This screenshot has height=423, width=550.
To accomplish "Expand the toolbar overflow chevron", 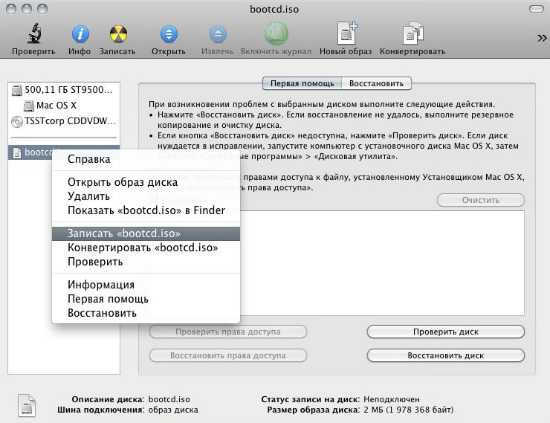I will click(542, 38).
